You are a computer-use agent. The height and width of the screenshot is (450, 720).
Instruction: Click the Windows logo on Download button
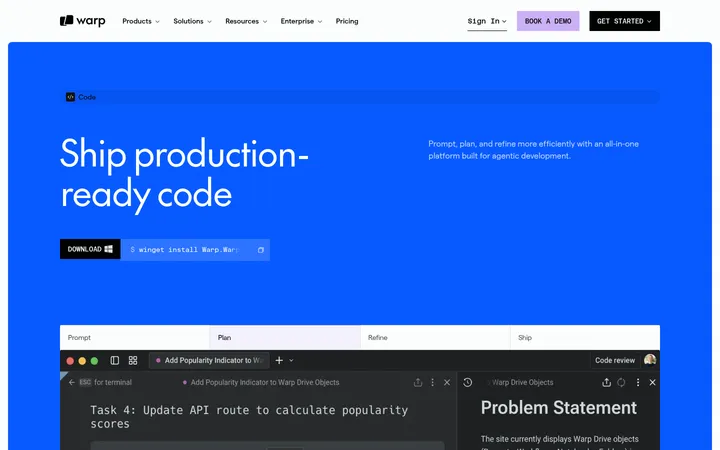109,249
